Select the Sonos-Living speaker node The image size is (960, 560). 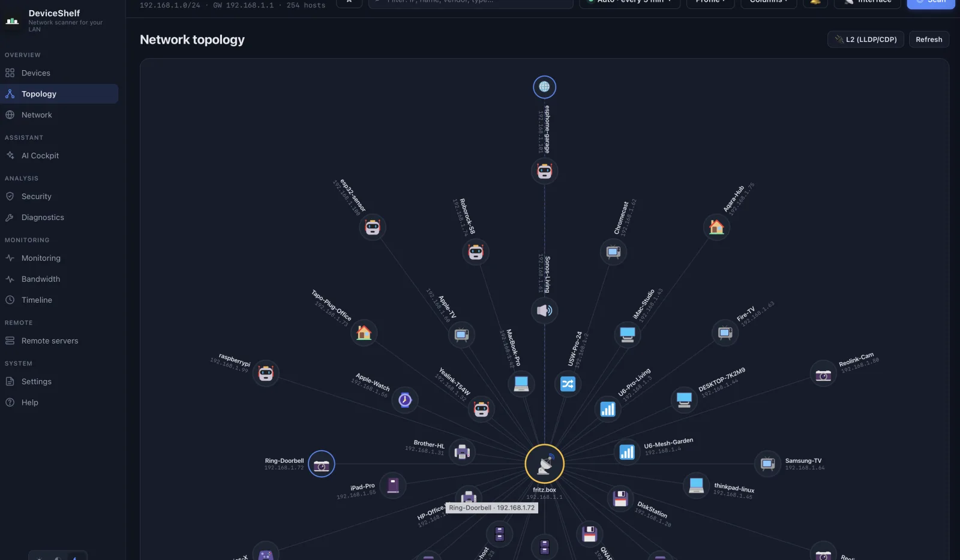click(544, 311)
